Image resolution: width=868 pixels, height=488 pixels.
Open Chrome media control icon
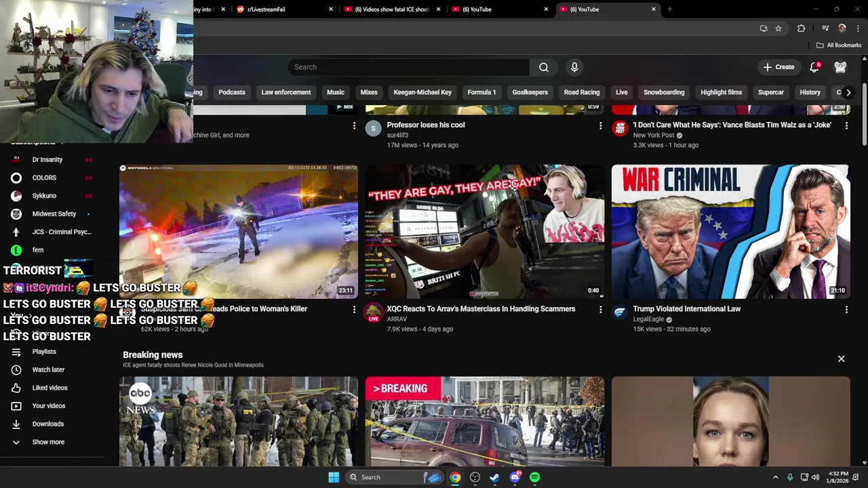tap(825, 28)
